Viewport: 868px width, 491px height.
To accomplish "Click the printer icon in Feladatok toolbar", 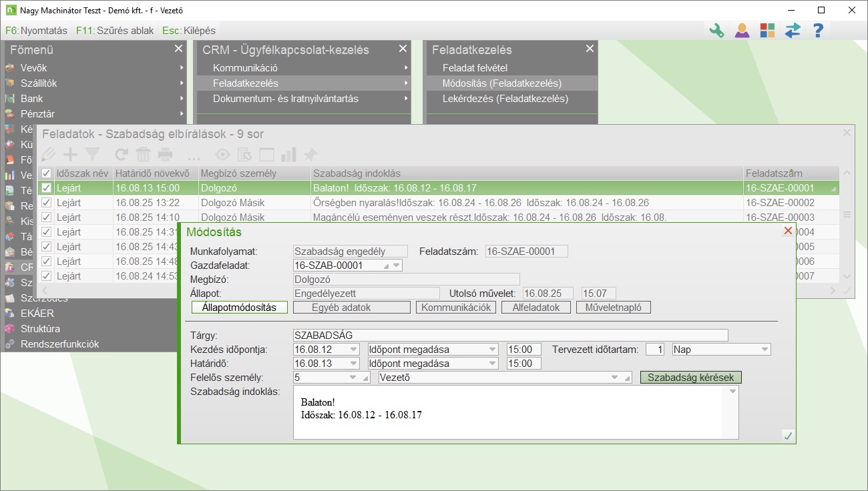I will coord(165,155).
